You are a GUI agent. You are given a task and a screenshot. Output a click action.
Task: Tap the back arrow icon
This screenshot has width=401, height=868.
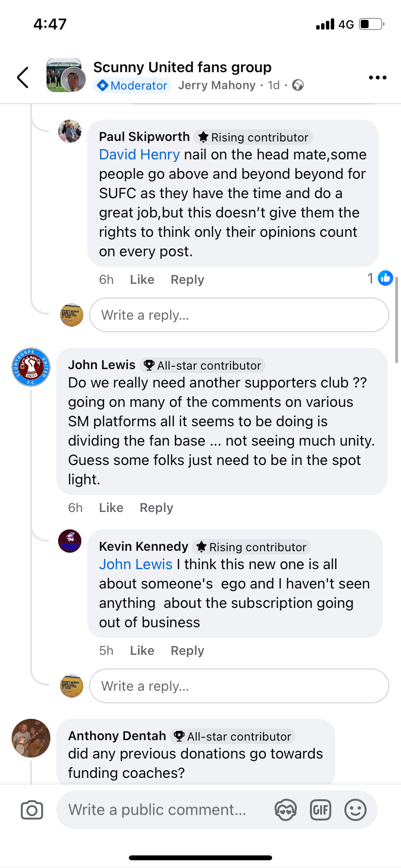click(x=23, y=77)
